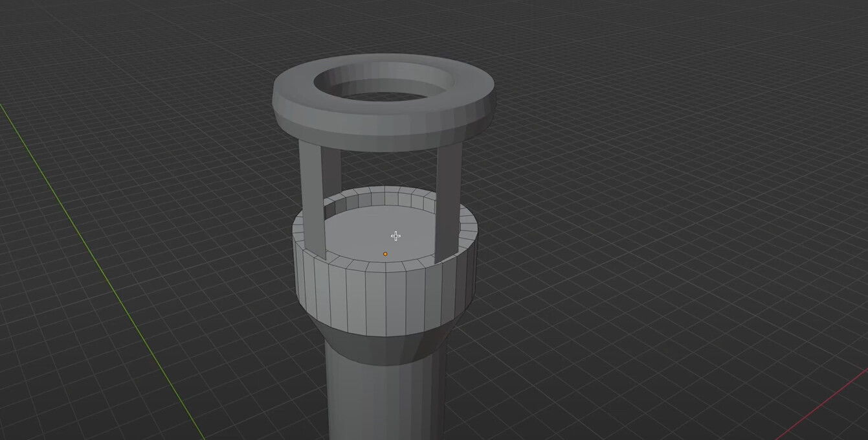Click the 3D cursor crosshair
Screen dimensions: 868x440
tap(395, 236)
